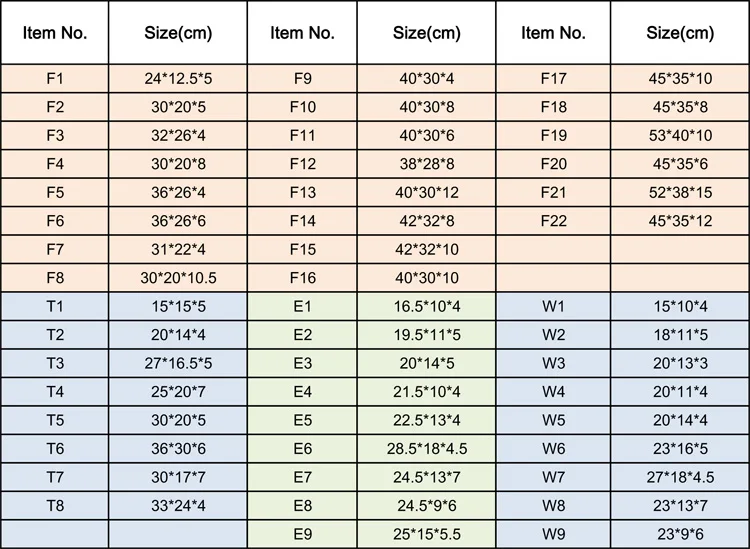Select the 24*12.5*5 size cell
750x549 pixels.
click(x=181, y=77)
